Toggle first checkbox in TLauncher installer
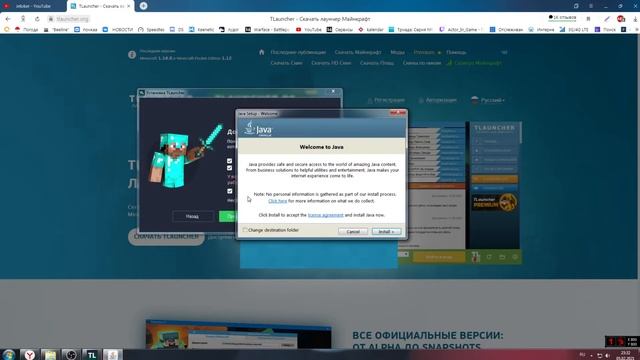This screenshot has height=360, width=640. [x=229, y=161]
